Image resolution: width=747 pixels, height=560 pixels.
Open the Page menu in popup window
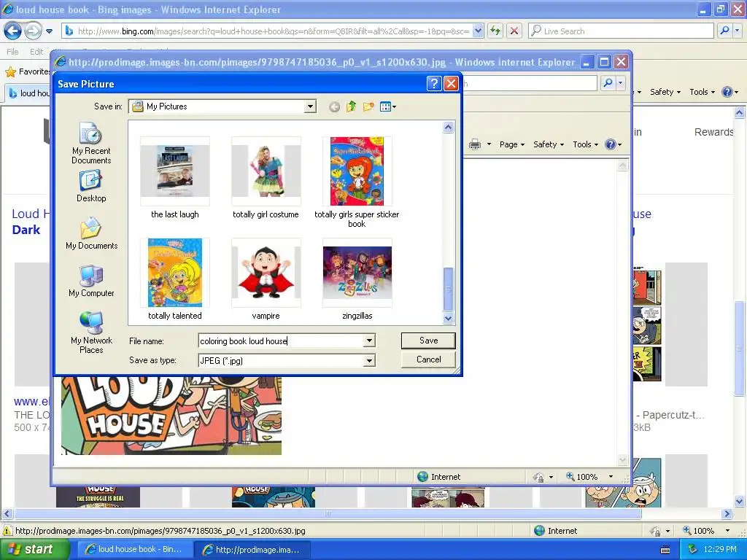point(511,144)
